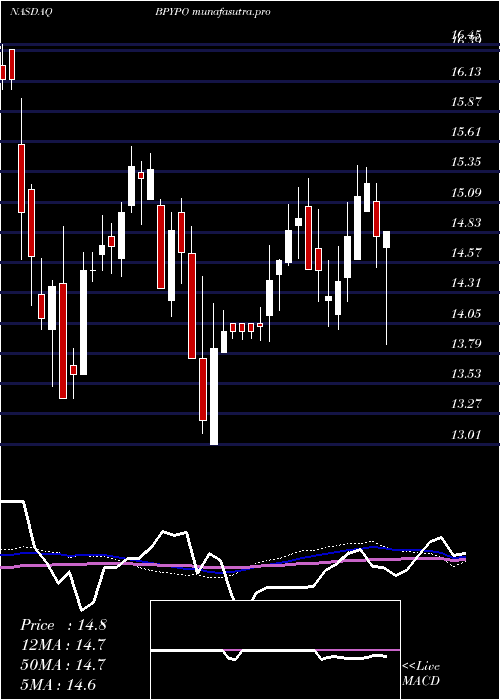Viewport: 500px width, 700px height.
Task: Click the 13.79 price axis label
Action: 467,343
